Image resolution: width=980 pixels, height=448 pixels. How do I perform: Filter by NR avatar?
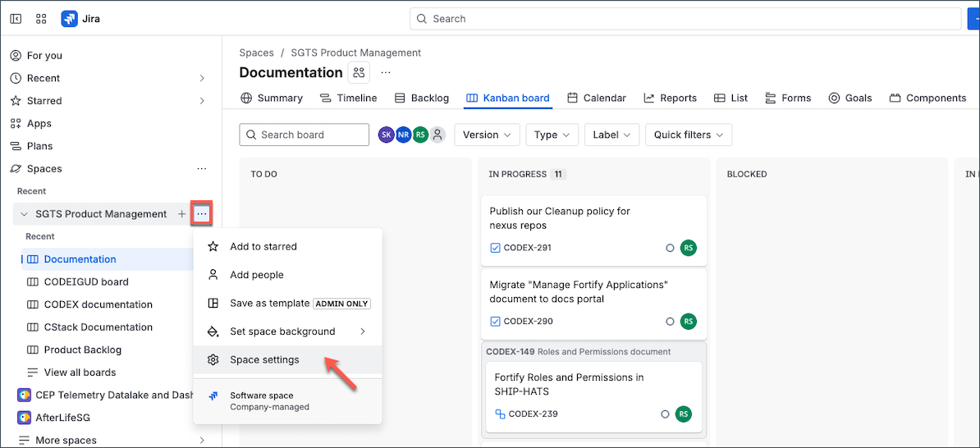coord(403,135)
